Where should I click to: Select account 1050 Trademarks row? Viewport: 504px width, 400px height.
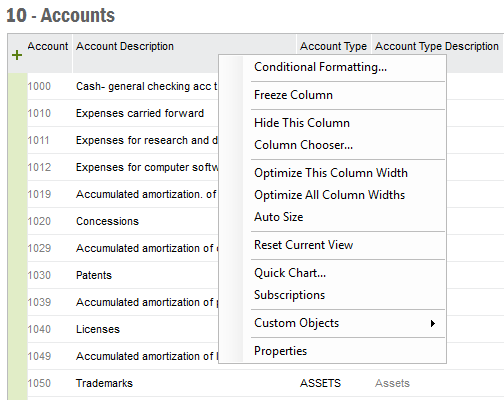click(x=265, y=383)
